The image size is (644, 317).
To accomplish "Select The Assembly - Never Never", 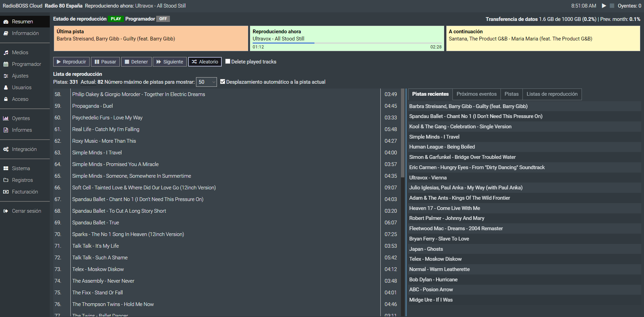I will (x=226, y=281).
